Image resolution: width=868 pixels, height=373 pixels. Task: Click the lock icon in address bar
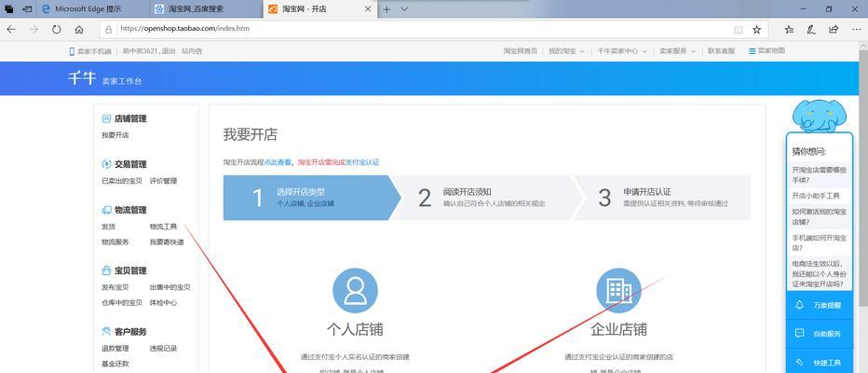[108, 30]
